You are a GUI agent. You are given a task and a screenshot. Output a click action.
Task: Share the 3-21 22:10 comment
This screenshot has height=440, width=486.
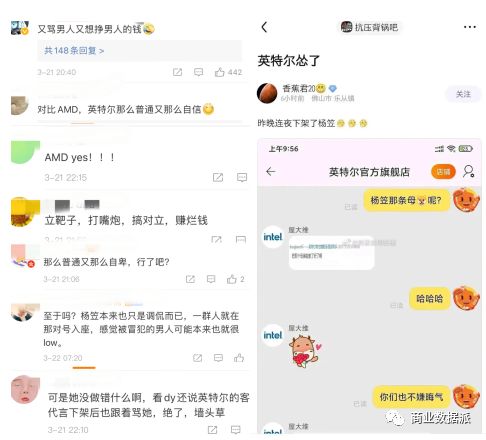point(212,430)
